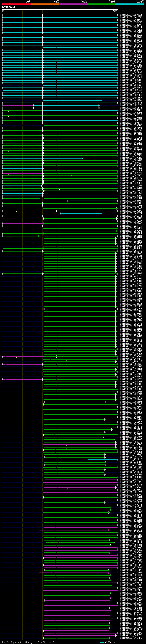Select hit UniRef100_P39661
The image size is (146, 644).
click(131, 165)
